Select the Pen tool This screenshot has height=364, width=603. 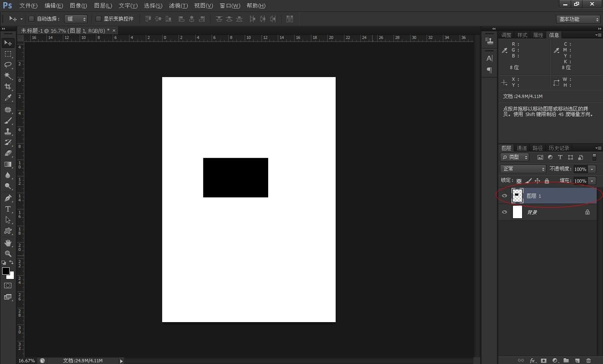(x=8, y=198)
